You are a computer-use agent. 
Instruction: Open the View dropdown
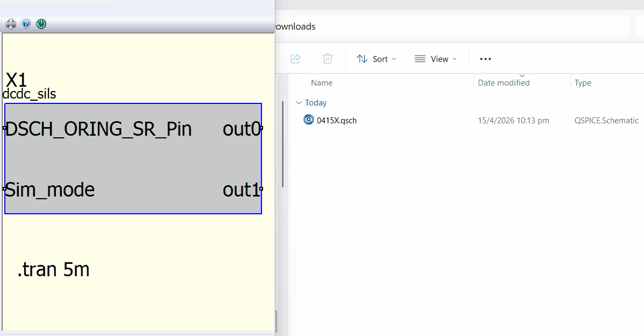(x=436, y=59)
